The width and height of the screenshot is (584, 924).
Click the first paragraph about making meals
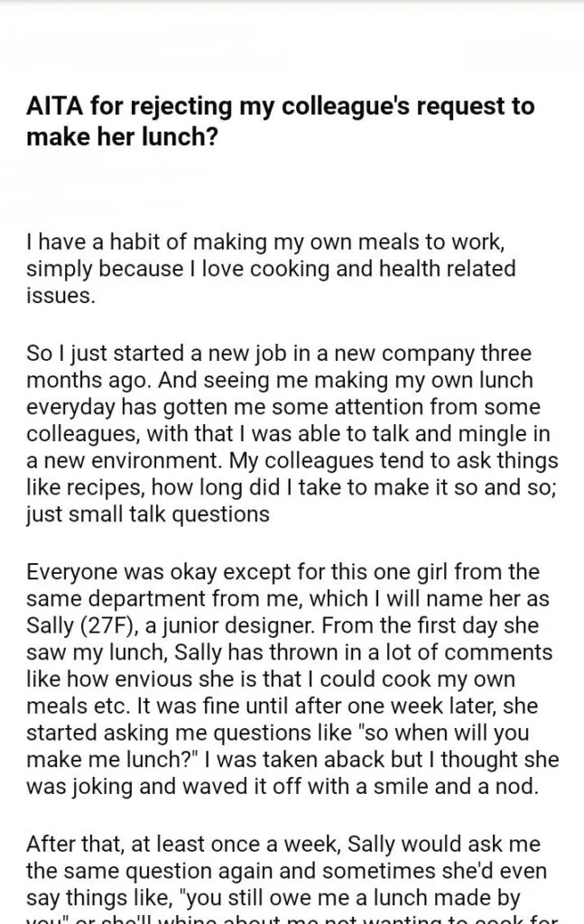[x=271, y=269]
